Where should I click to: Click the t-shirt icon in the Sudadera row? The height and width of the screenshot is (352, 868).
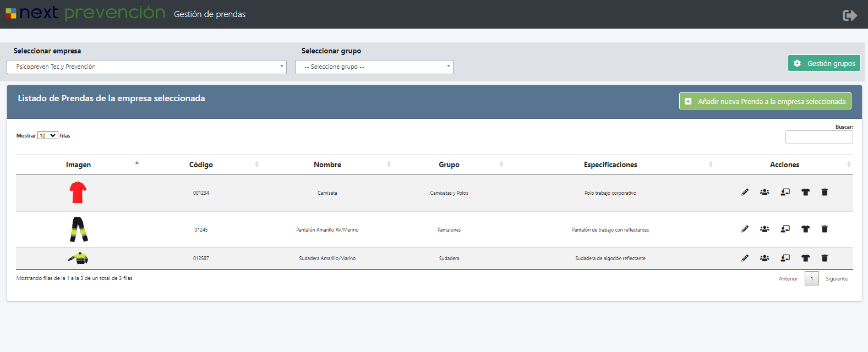coord(806,258)
